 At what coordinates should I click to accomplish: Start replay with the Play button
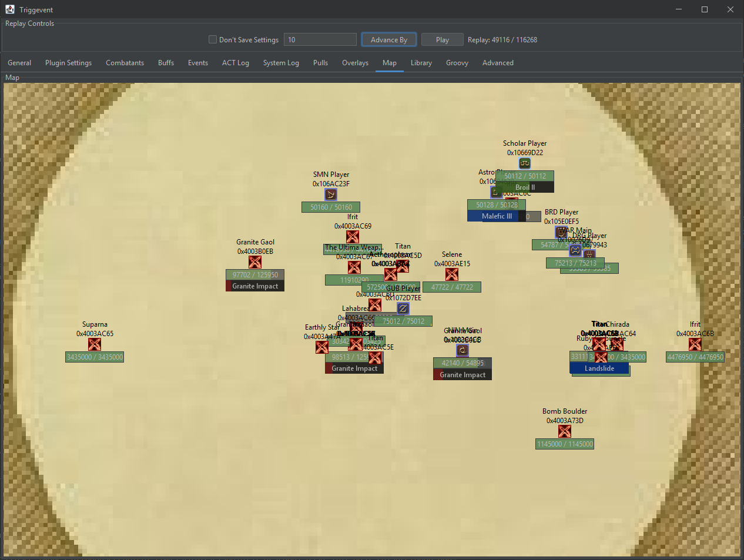pyautogui.click(x=443, y=39)
